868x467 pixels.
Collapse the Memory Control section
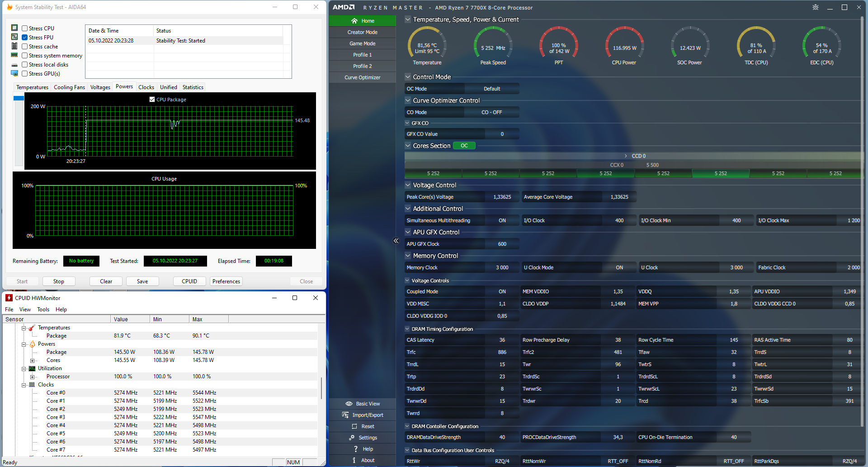pyautogui.click(x=408, y=256)
